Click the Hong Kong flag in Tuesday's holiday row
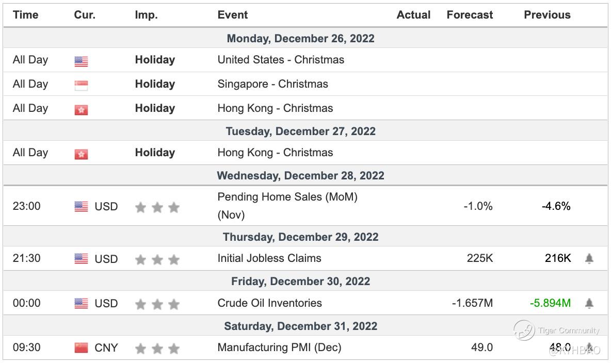 pyautogui.click(x=81, y=154)
